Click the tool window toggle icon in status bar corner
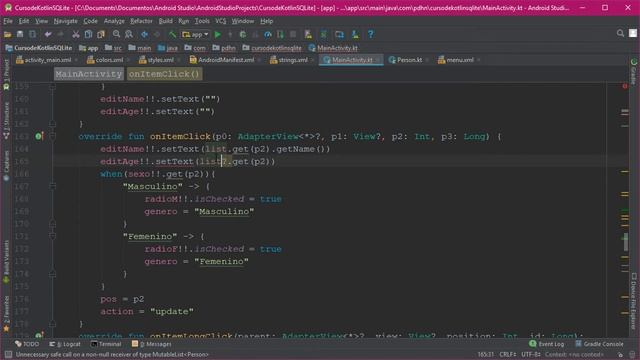The image size is (640, 360). (x=8, y=355)
